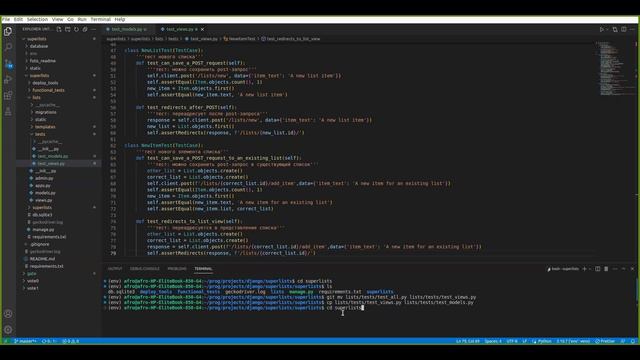This screenshot has width=640, height=360.
Task: Click the notifications bell in status bar
Action: pyautogui.click(x=633, y=341)
